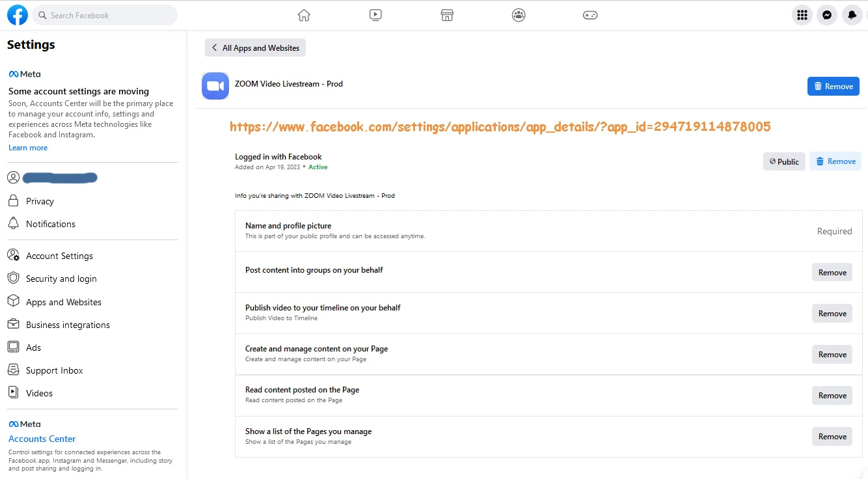Click the Videos sidebar icon
868x479 pixels.
pyautogui.click(x=13, y=392)
